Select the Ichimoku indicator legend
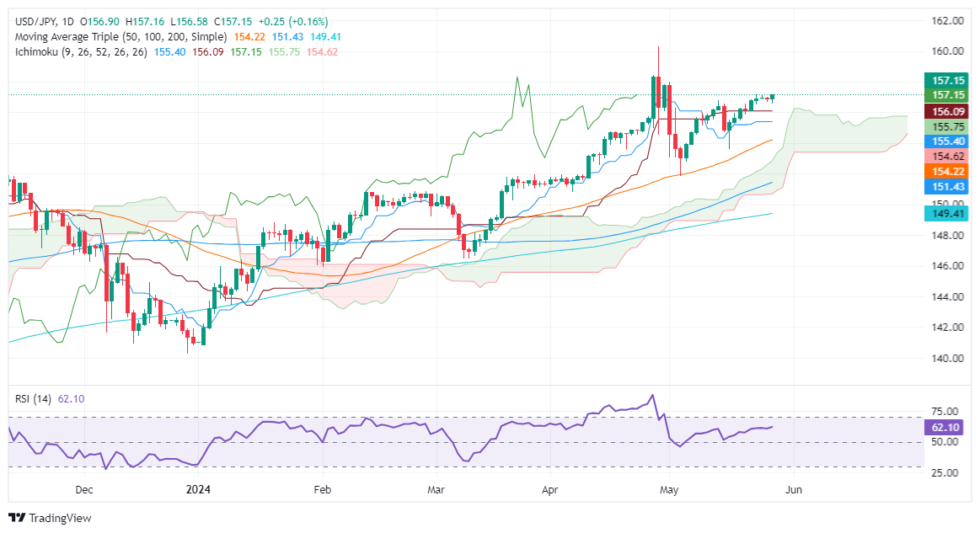 coord(81,52)
